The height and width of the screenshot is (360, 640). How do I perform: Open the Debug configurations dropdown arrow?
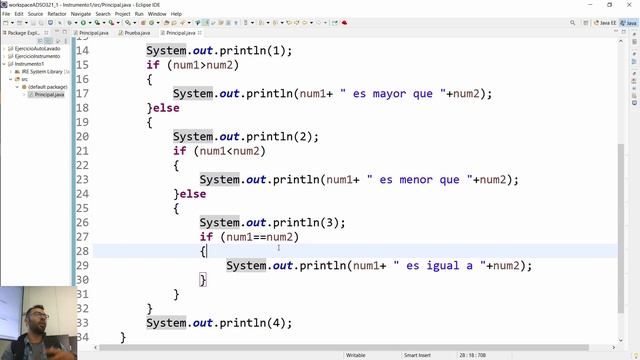coord(76,23)
